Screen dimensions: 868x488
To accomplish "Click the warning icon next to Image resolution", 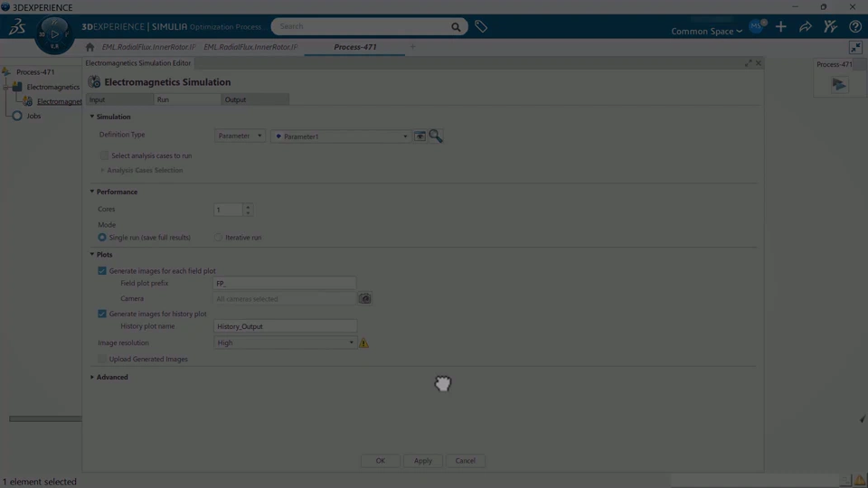I will pos(363,343).
